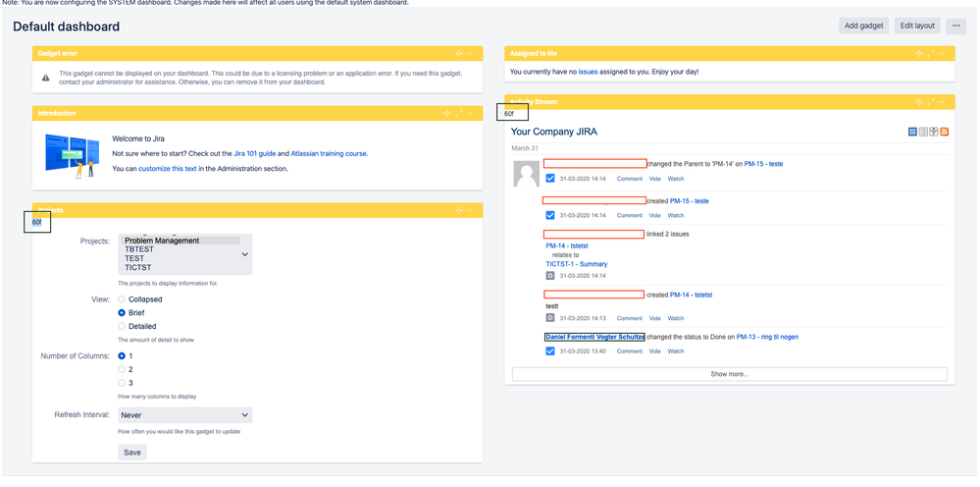
Task: Maximize the Assigned to Me gadget
Action: tap(931, 54)
